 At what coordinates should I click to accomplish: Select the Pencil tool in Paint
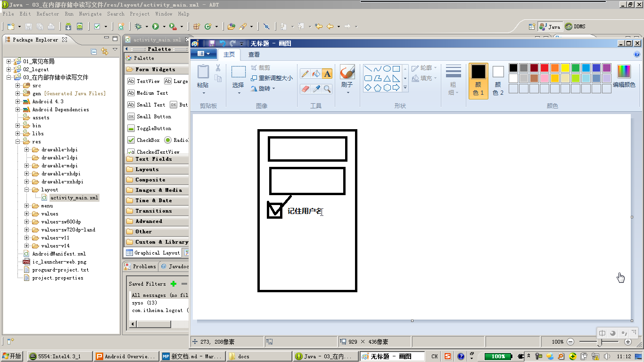305,74
